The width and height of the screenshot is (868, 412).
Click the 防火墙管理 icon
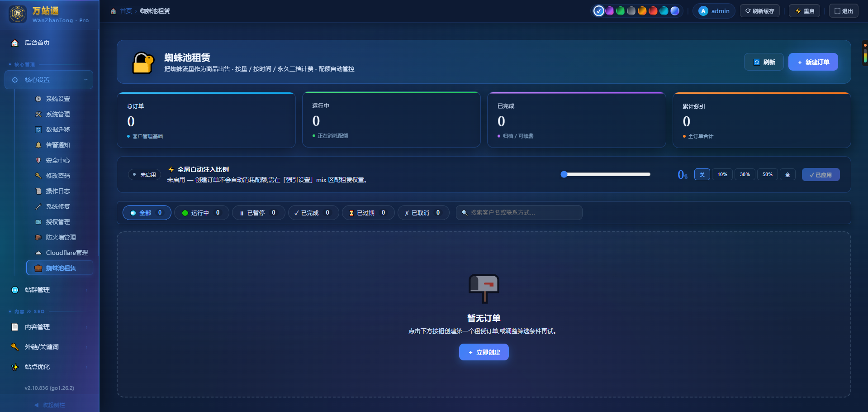38,237
